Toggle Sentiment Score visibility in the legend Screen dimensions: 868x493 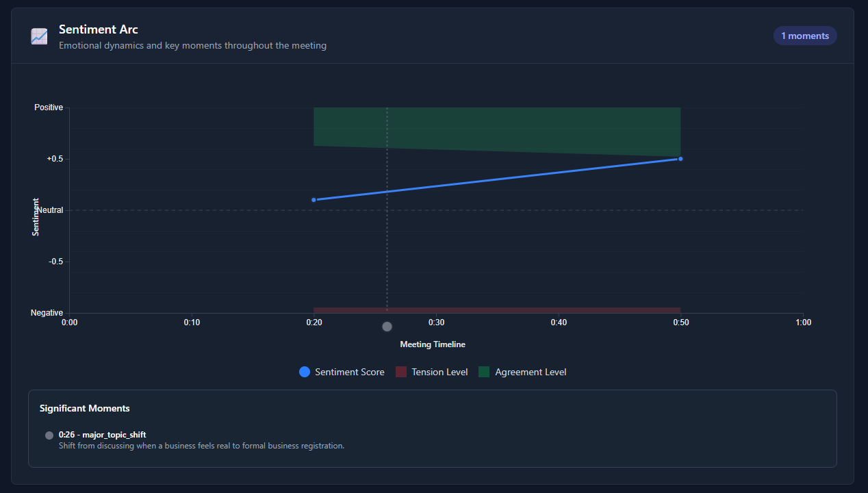click(341, 372)
